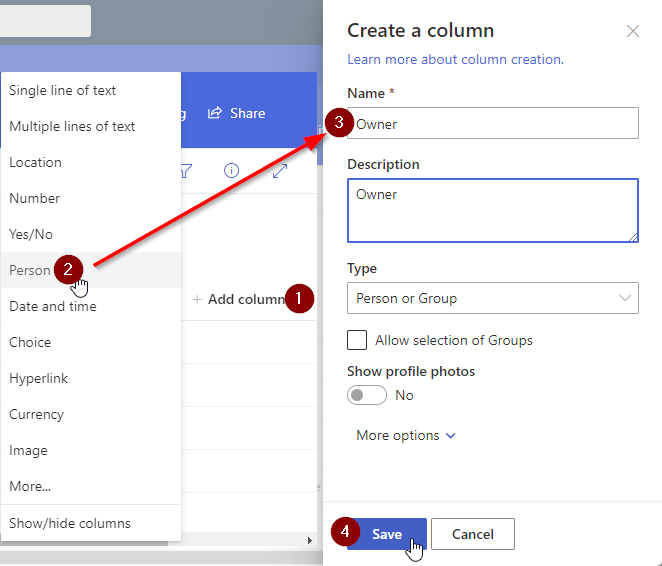
Task: Open the Type dropdown Person or Group
Action: click(492, 298)
